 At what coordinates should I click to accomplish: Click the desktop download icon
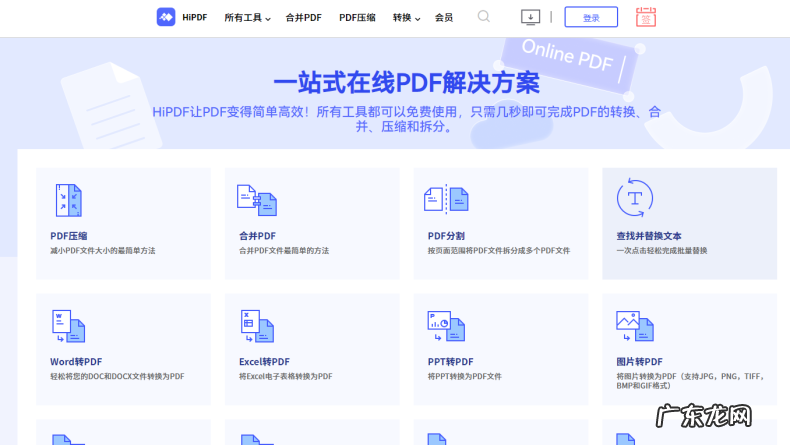pyautogui.click(x=531, y=17)
